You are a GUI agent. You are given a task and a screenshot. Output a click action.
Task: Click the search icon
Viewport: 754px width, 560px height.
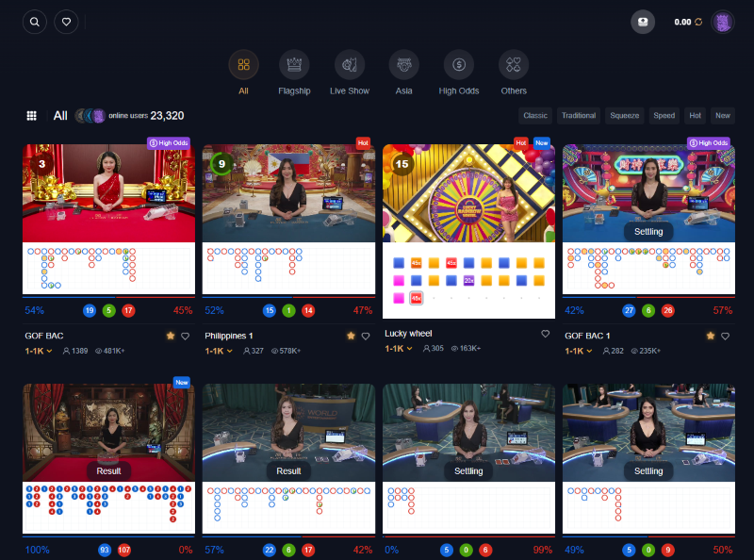pyautogui.click(x=34, y=21)
